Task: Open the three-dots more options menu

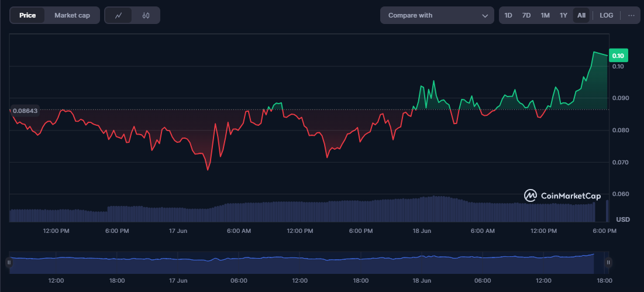Action: [631, 15]
